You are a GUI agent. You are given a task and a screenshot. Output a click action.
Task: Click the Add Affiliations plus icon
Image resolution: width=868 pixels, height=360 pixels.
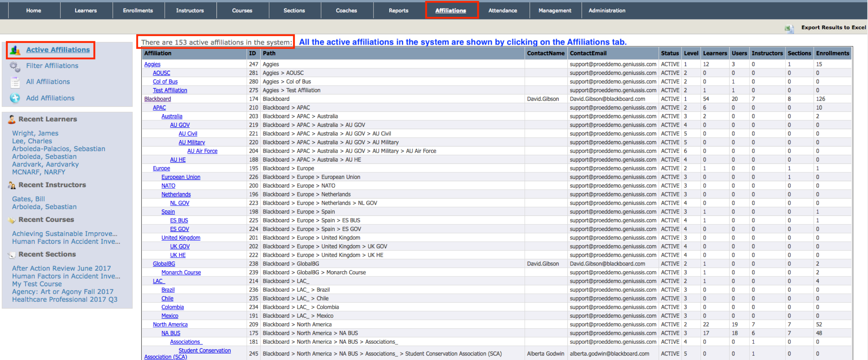click(15, 98)
